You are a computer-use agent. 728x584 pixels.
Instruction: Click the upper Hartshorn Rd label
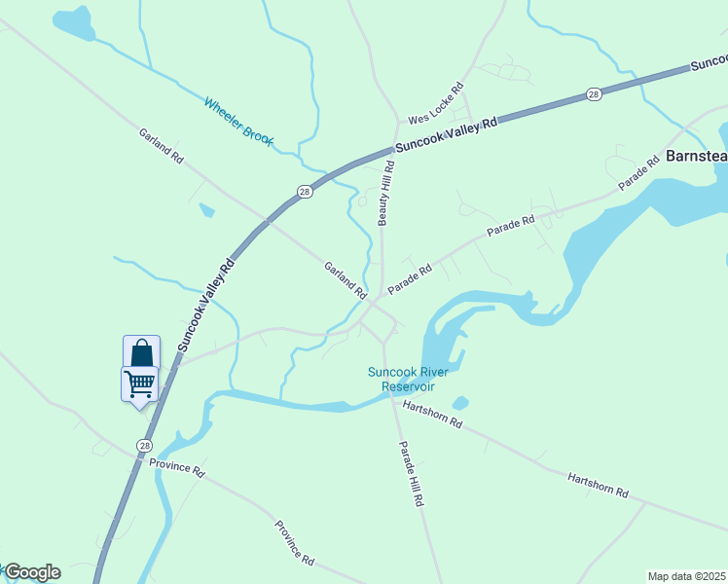pos(432,415)
